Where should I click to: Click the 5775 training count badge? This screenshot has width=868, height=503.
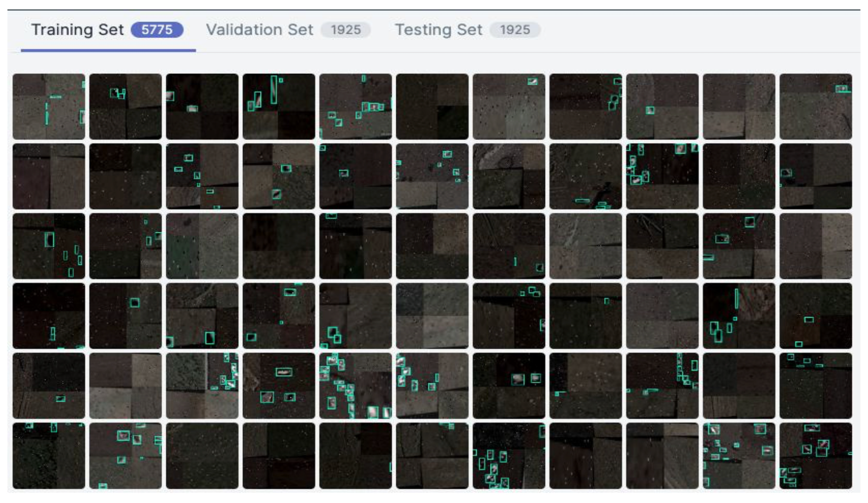pyautogui.click(x=157, y=30)
